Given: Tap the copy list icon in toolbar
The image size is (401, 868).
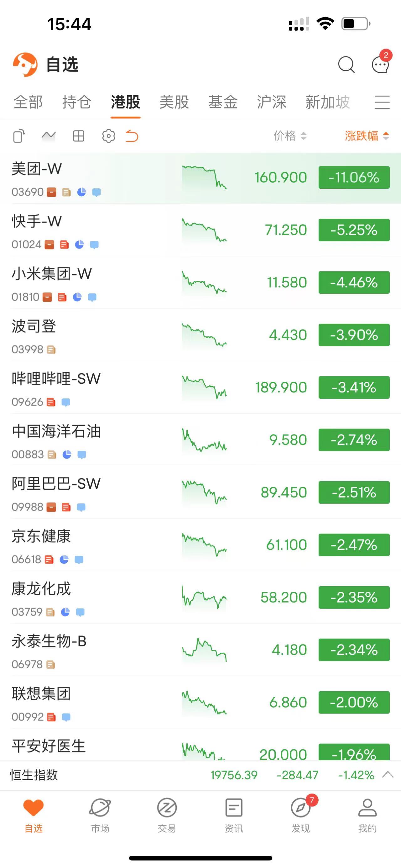Looking at the screenshot, I should (19, 136).
